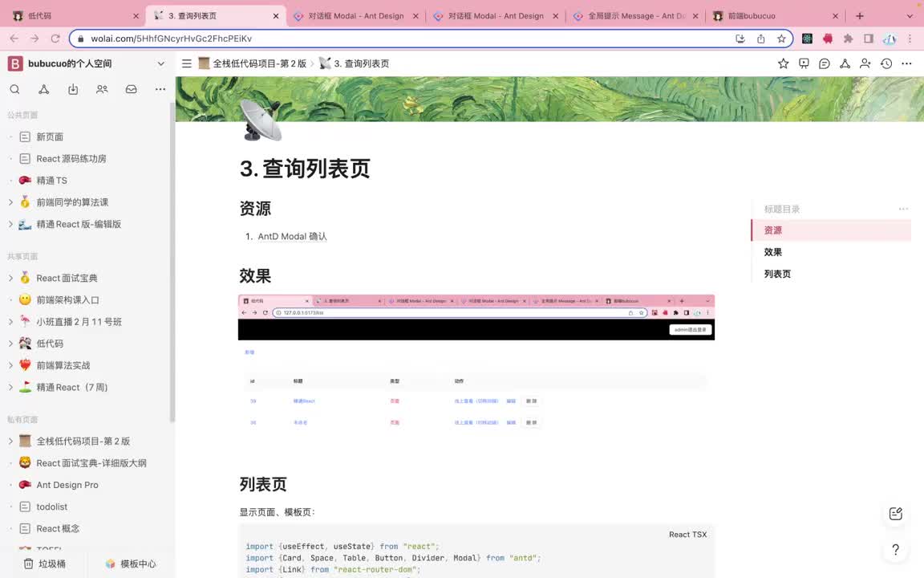Expand 全栈低代码项目-第 2 版 private page
Image resolution: width=924 pixels, height=578 pixels.
coord(10,440)
